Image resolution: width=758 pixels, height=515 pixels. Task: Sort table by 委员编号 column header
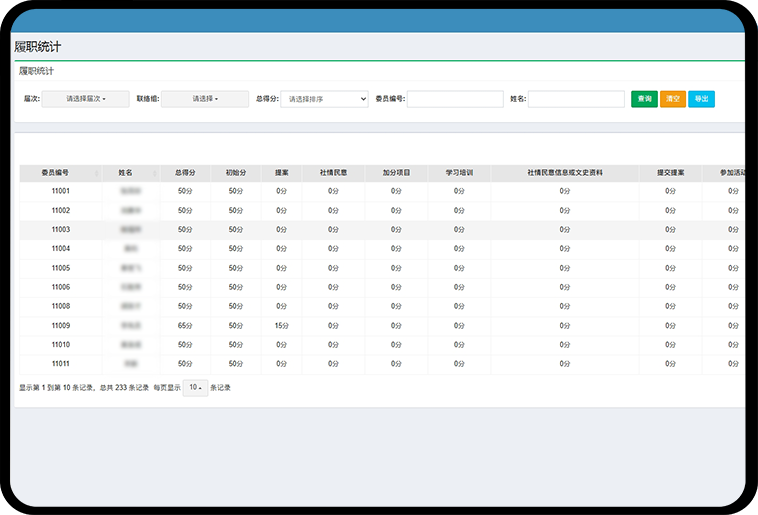61,173
